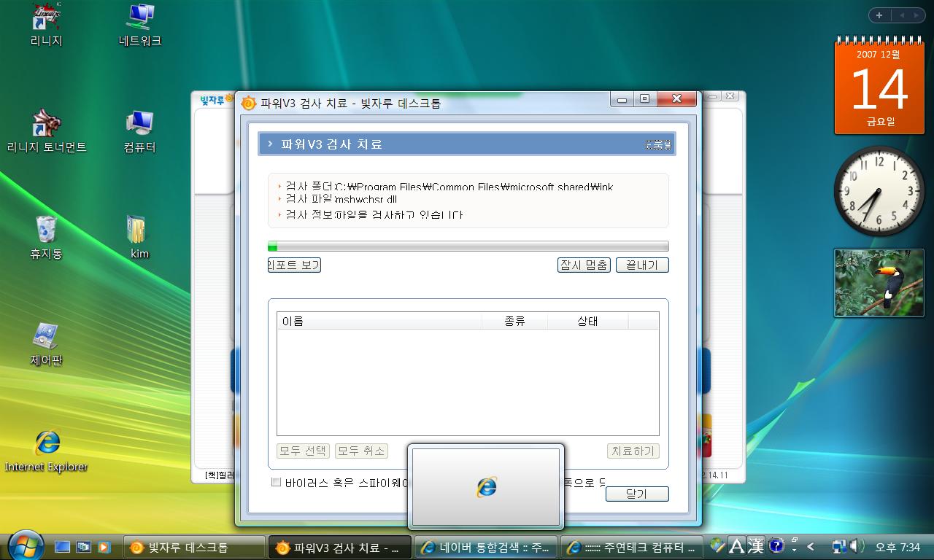Click the 이름 column header
This screenshot has height=560, width=934.
(x=379, y=321)
